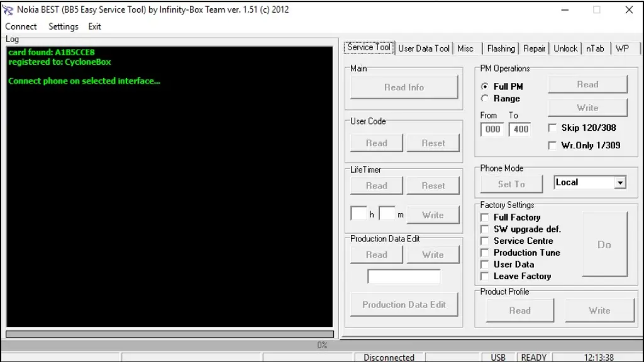The image size is (644, 362).
Task: Click the READY status bar entry
Action: [533, 358]
